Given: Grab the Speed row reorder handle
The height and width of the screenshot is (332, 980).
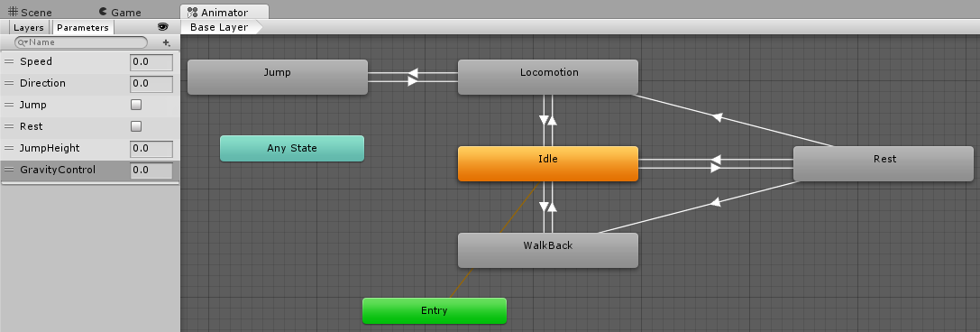Looking at the screenshot, I should pyautogui.click(x=9, y=61).
